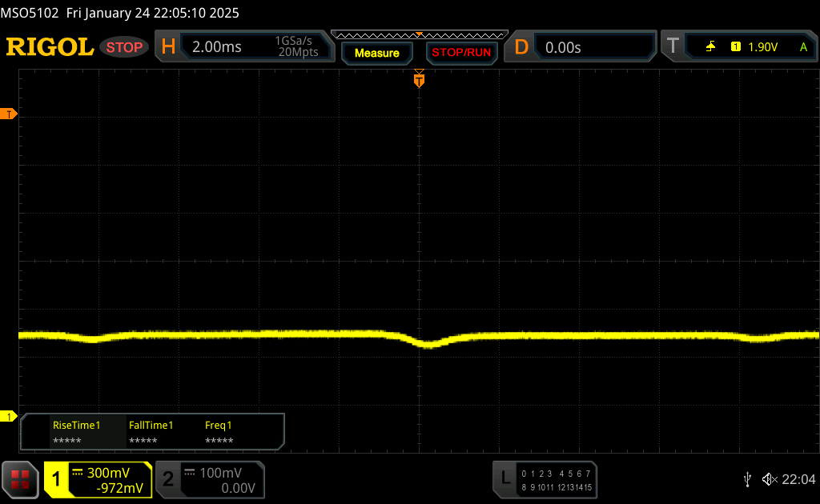Open the delay D settings

click(x=521, y=47)
